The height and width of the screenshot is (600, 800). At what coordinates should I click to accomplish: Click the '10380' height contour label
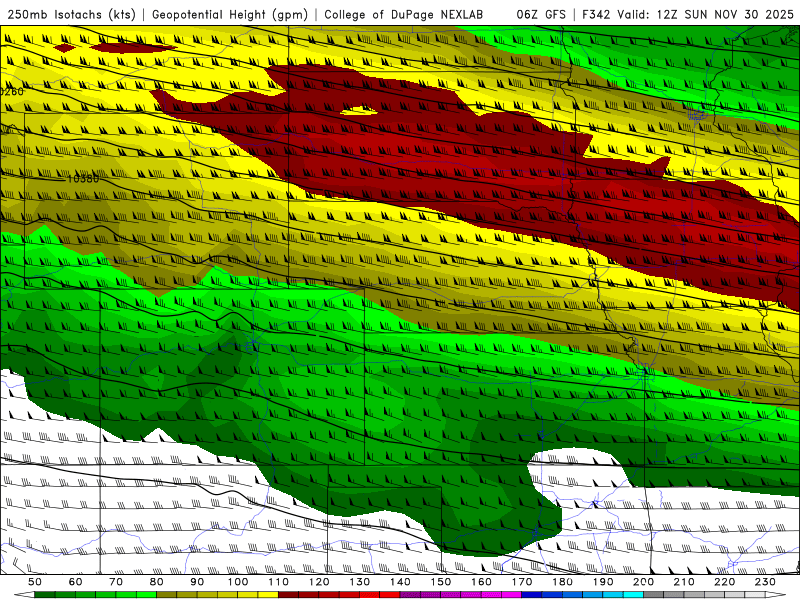(83, 179)
